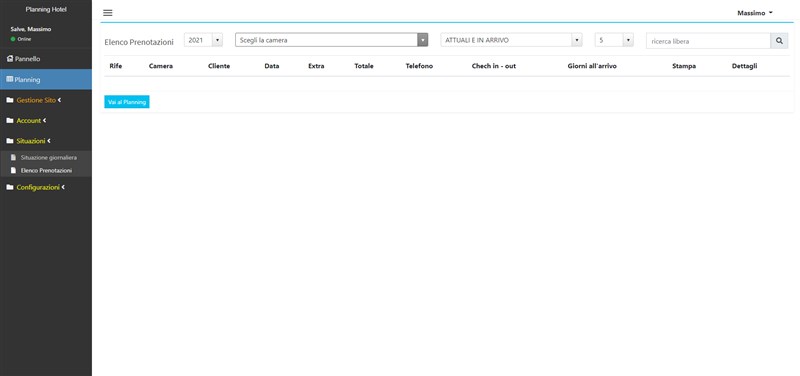The height and width of the screenshot is (376, 800).
Task: Click the document icon beside Situazione giornaliera
Action: (14, 158)
